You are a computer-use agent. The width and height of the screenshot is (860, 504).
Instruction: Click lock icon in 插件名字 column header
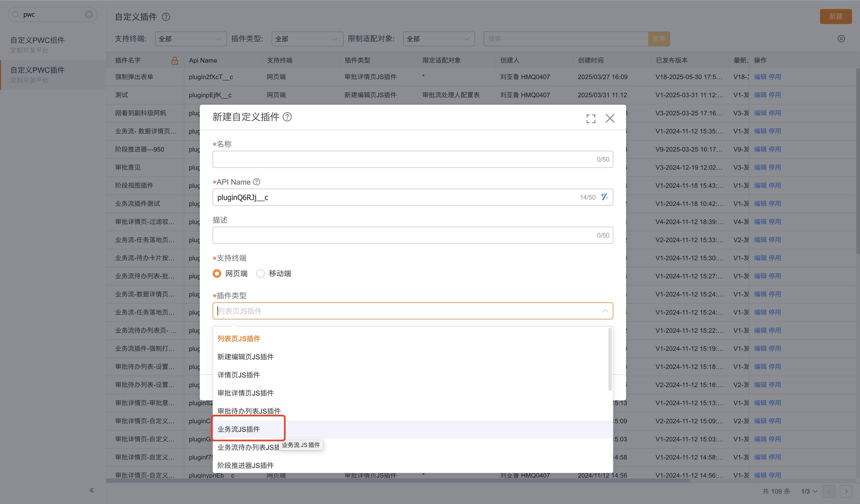point(175,60)
